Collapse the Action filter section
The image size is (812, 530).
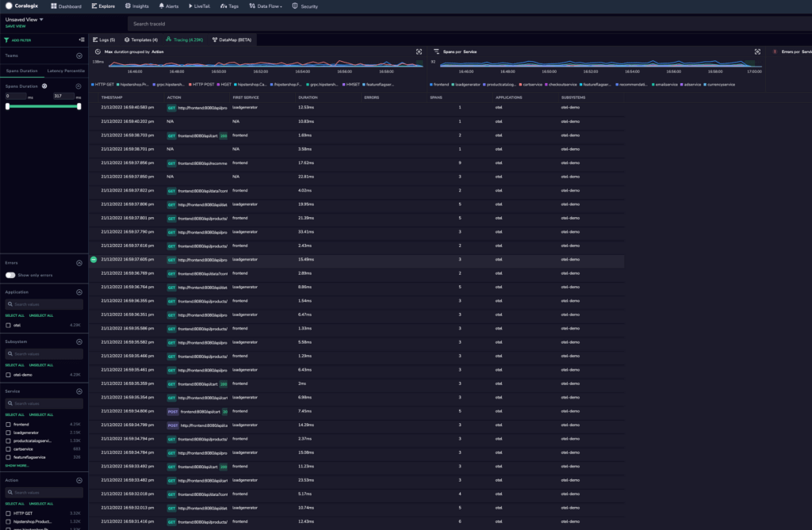pos(79,481)
